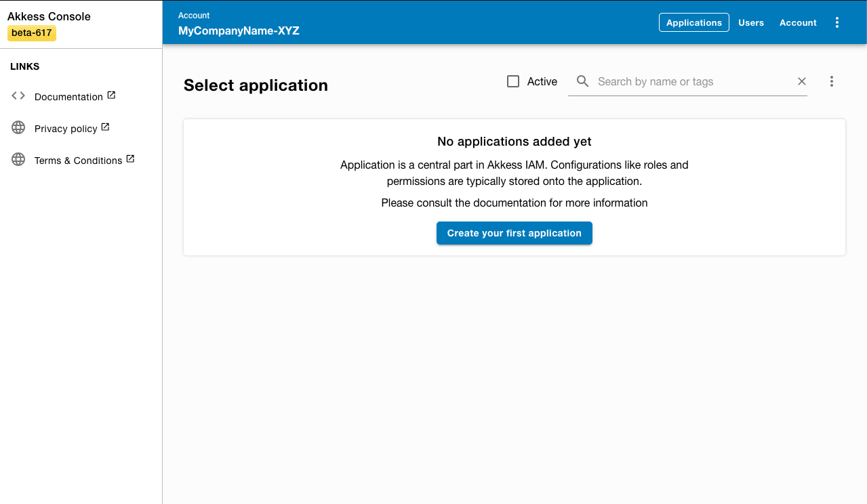Click the external-link icon after Privacy policy
The height and width of the screenshot is (504, 867).
pos(105,126)
